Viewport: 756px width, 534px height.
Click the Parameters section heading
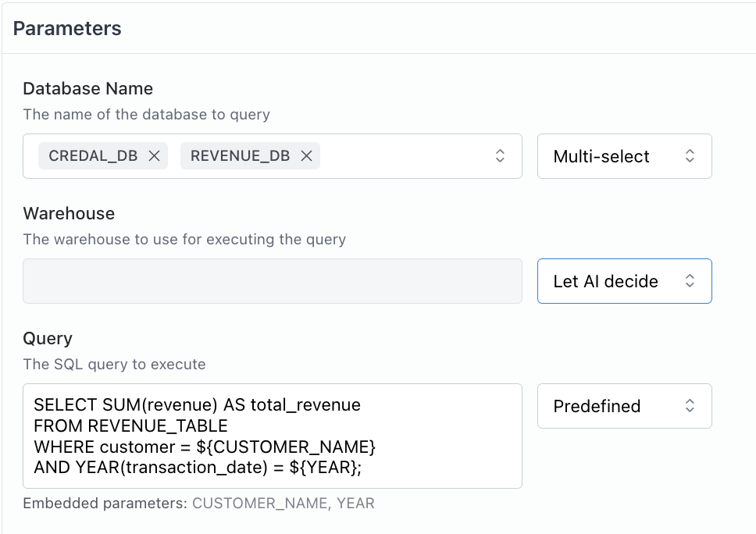(x=67, y=29)
